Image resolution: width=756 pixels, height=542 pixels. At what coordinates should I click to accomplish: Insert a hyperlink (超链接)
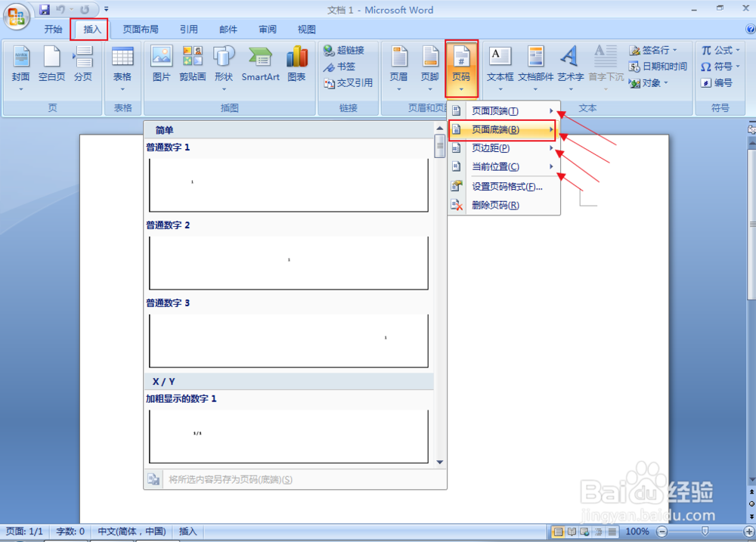(344, 50)
